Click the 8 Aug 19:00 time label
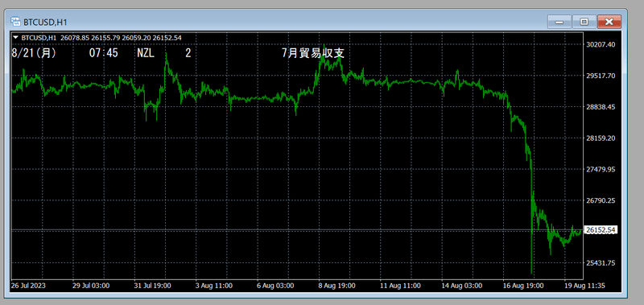The width and height of the screenshot is (644, 305). click(337, 286)
